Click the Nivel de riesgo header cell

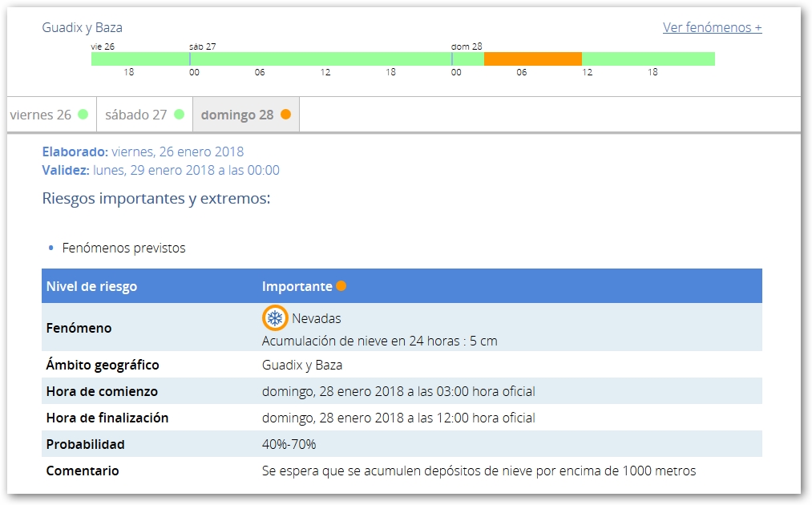pyautogui.click(x=91, y=286)
